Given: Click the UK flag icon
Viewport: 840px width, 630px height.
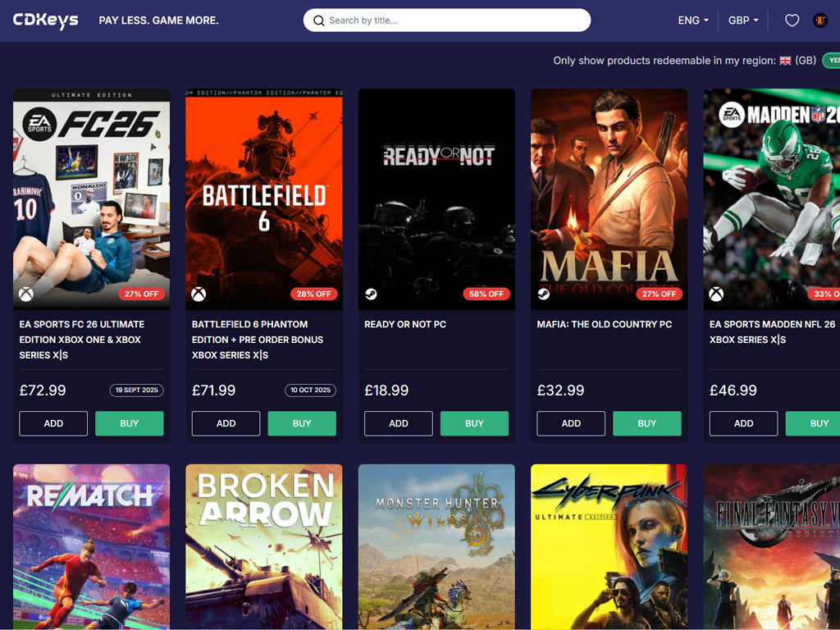Looking at the screenshot, I should click(785, 61).
